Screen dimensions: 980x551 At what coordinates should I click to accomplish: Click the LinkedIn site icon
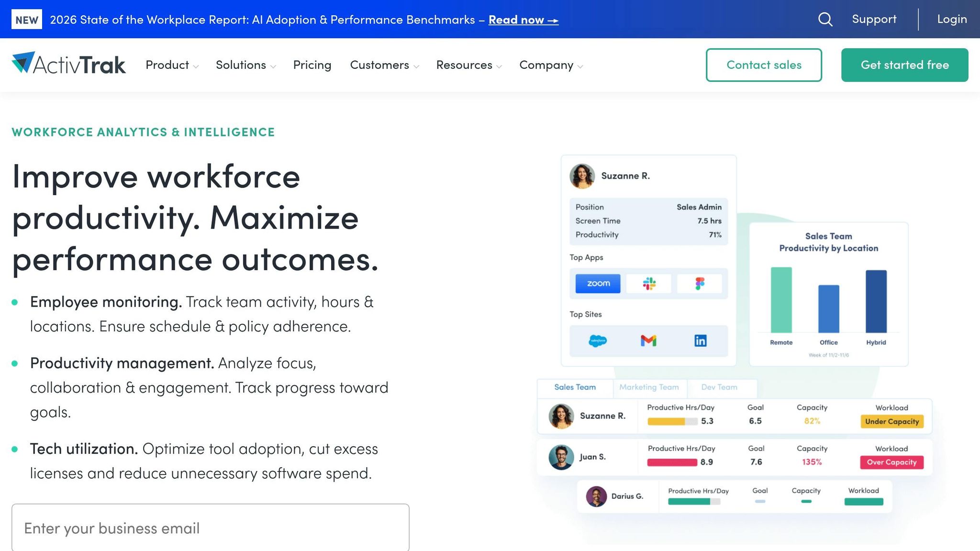tap(700, 341)
